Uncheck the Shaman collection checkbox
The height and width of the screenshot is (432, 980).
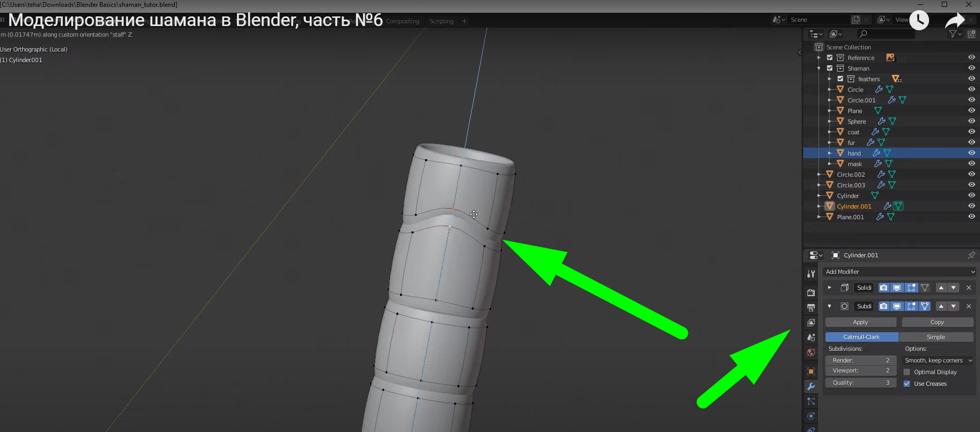pos(830,68)
